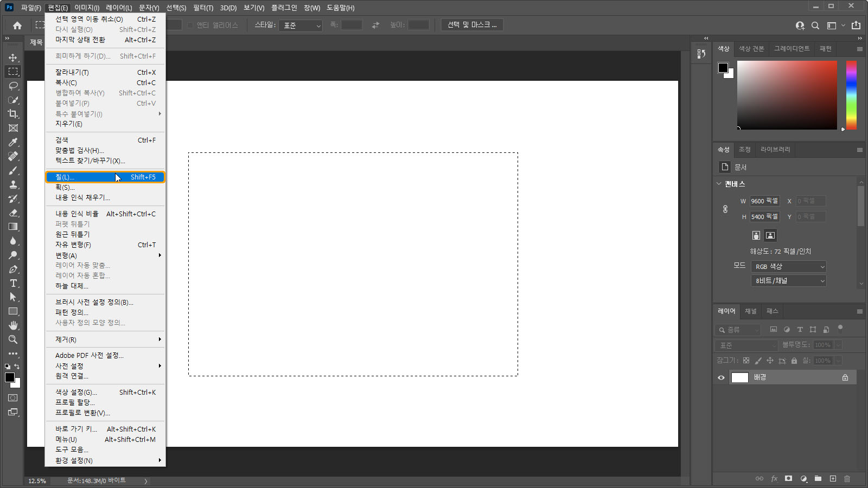Delete layer using trash icon

(x=847, y=479)
